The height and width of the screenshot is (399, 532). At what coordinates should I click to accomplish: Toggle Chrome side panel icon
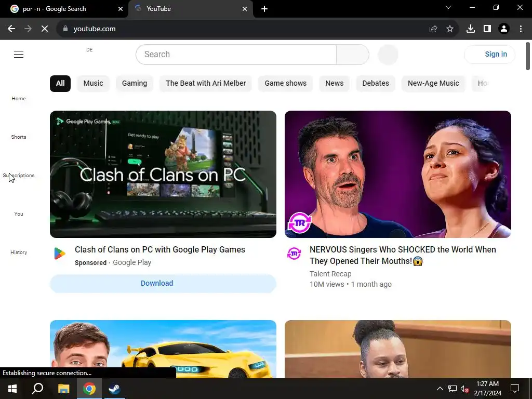click(487, 29)
